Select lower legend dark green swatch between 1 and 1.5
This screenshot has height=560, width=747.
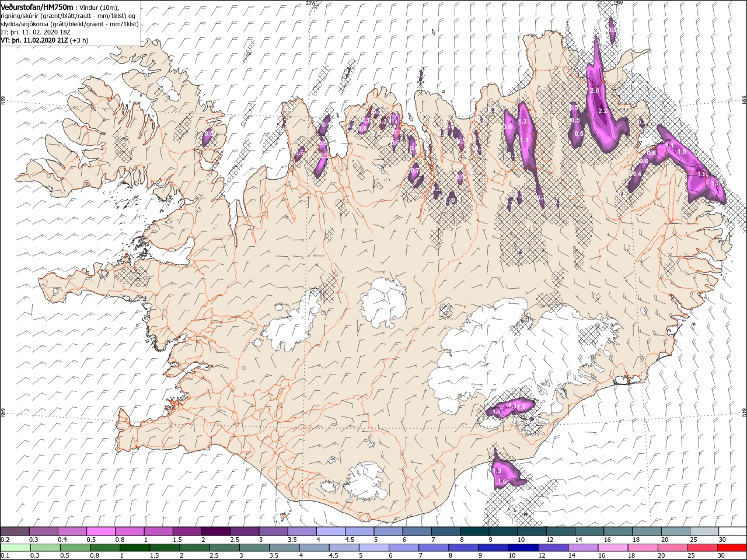coord(134,548)
